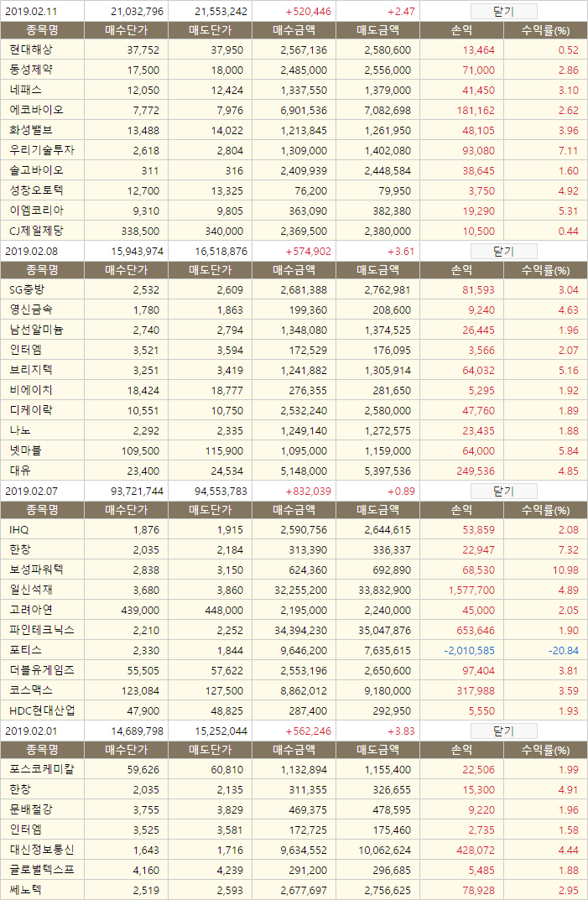Click stock name 일신석재
This screenshot has height=900, width=588.
click(x=31, y=590)
